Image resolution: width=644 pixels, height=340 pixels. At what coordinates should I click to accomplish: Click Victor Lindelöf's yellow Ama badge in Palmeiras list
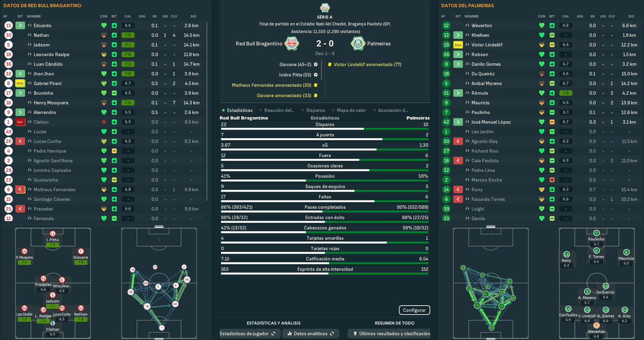tap(458, 45)
